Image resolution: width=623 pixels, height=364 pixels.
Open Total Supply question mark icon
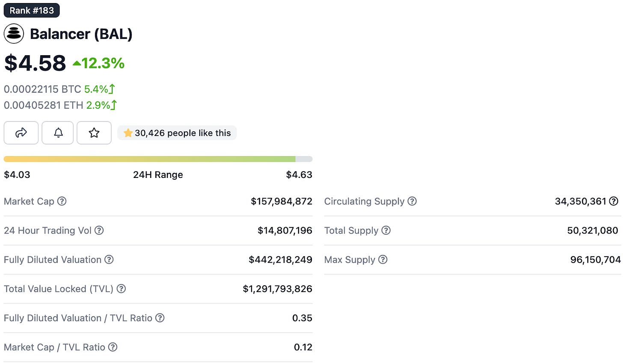[386, 230]
